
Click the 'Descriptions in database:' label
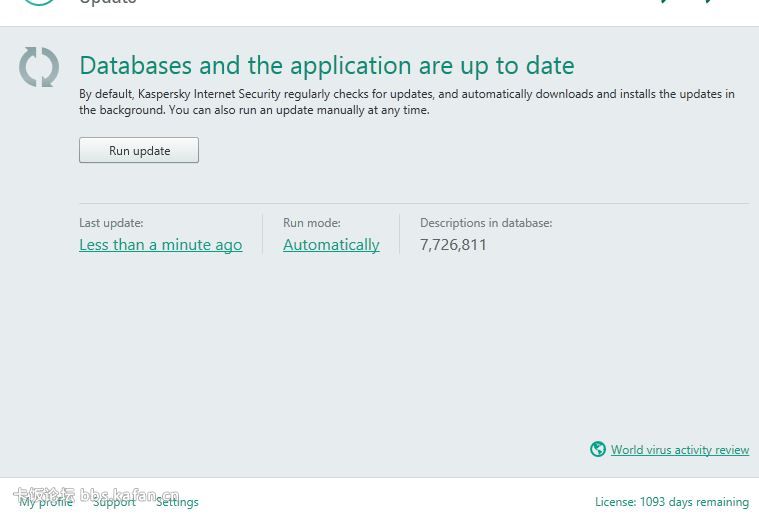click(x=486, y=223)
